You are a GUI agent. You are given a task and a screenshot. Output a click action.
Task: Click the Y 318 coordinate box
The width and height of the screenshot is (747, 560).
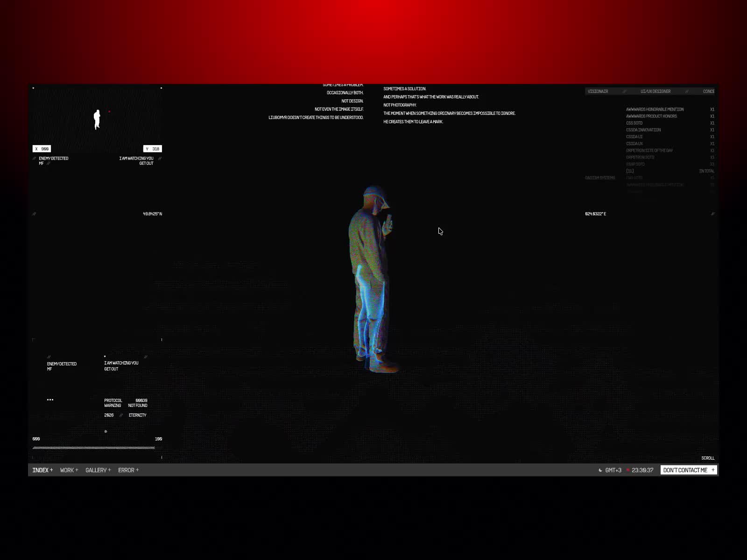coord(153,149)
